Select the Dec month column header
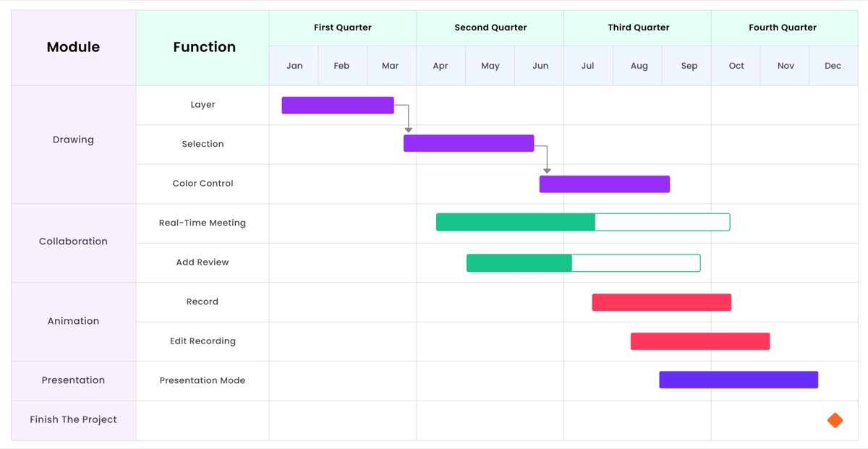The width and height of the screenshot is (868, 449). tap(833, 66)
